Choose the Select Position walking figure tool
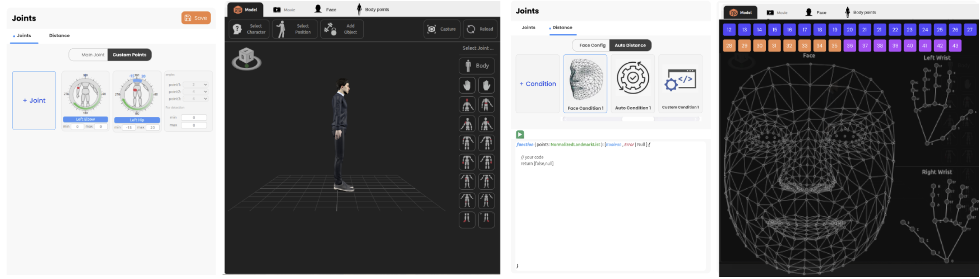980x279 pixels. tap(281, 29)
